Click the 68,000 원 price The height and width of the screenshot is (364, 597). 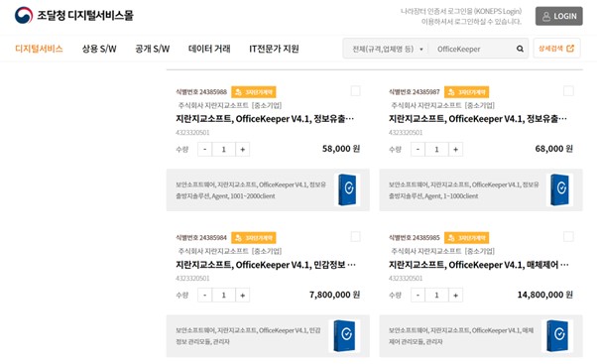coord(554,149)
